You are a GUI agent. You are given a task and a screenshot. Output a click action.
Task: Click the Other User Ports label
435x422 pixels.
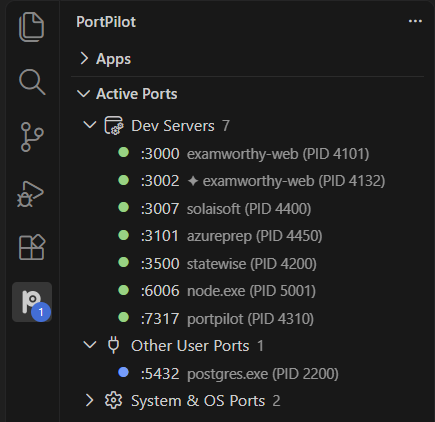pyautogui.click(x=190, y=346)
